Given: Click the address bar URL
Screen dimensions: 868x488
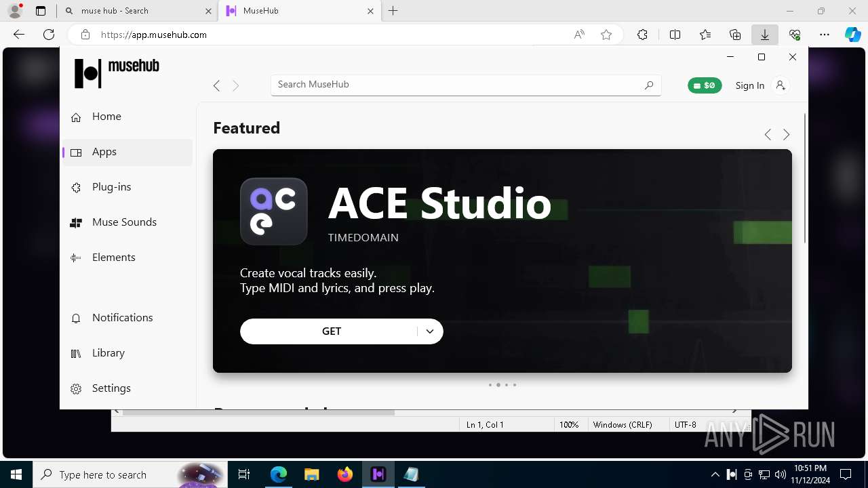Looking at the screenshot, I should (x=154, y=35).
